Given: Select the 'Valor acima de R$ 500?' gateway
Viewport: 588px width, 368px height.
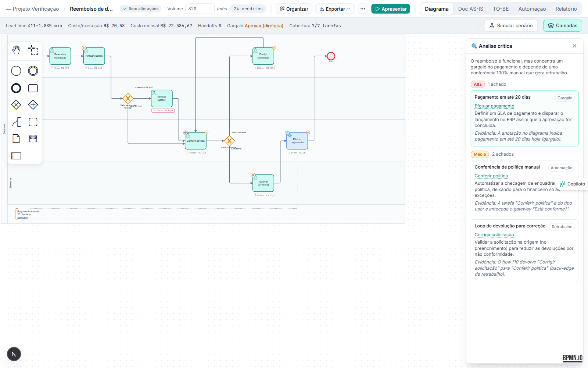Looking at the screenshot, I should click(x=128, y=98).
